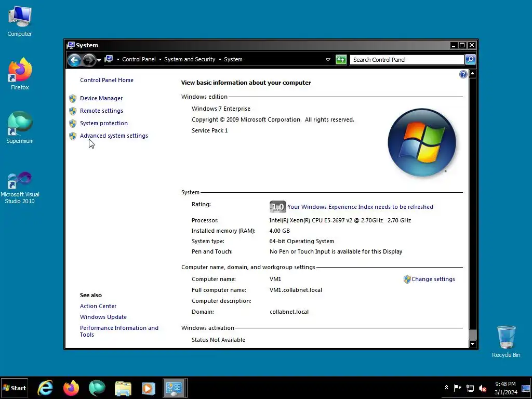Open Windows Explorer folder taskbar icon
The image size is (532, 399).
point(123,388)
